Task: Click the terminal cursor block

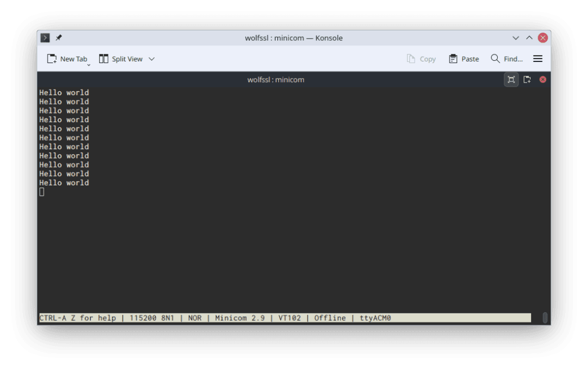Action: (x=41, y=192)
